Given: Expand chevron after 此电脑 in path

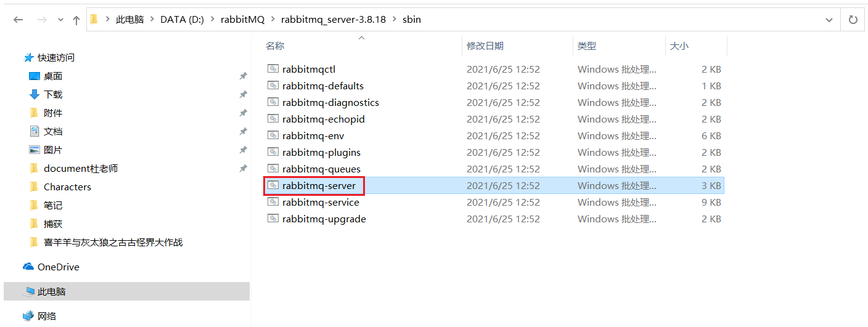Looking at the screenshot, I should (152, 20).
